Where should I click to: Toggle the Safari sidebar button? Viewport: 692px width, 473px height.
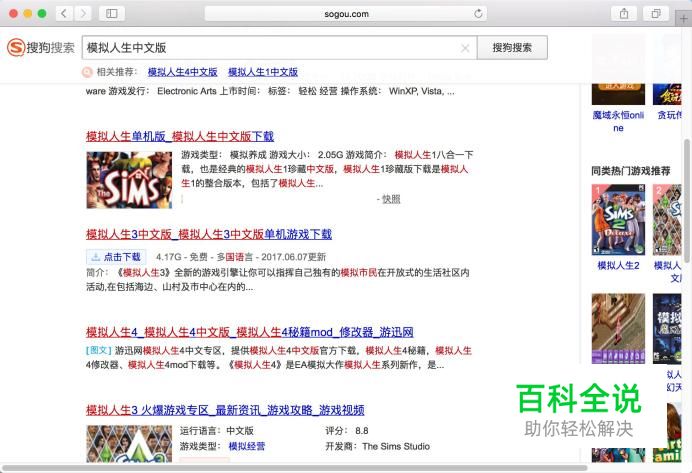point(112,13)
